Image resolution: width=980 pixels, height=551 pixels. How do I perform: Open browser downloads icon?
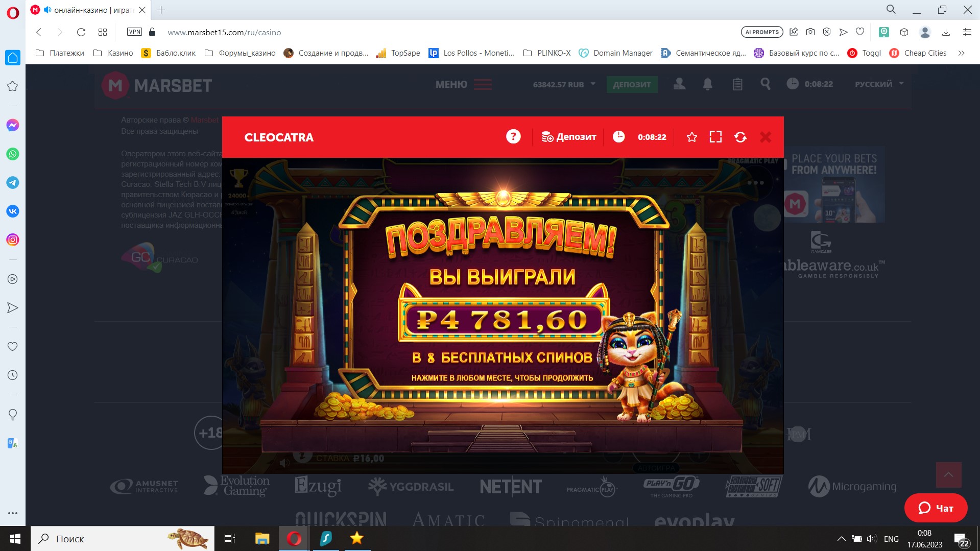click(x=946, y=32)
